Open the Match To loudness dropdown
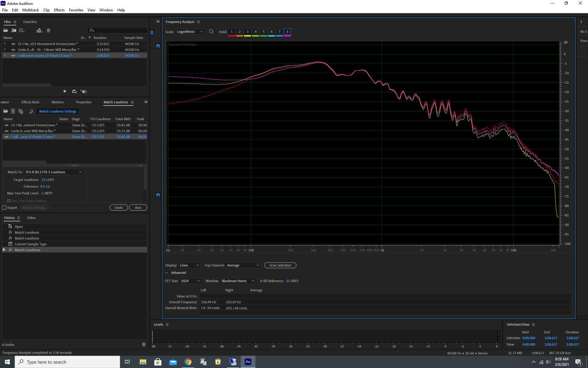The width and height of the screenshot is (588, 368). 53,172
